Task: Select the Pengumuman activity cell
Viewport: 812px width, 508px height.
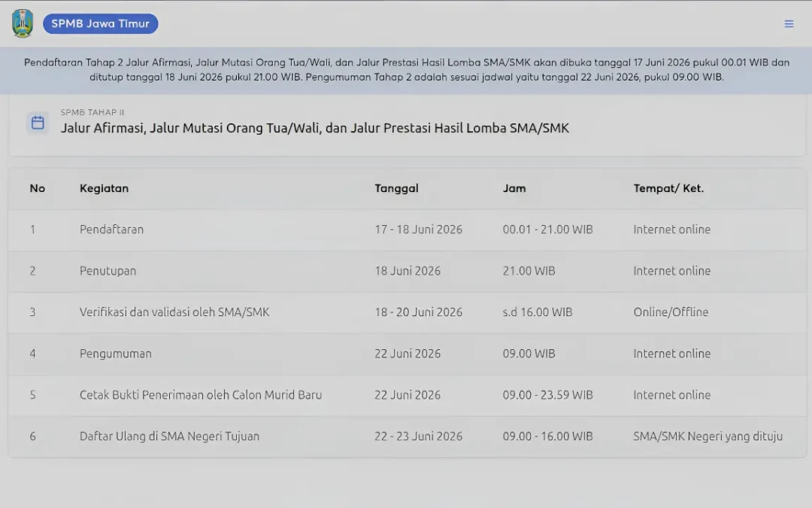Action: [x=116, y=354]
